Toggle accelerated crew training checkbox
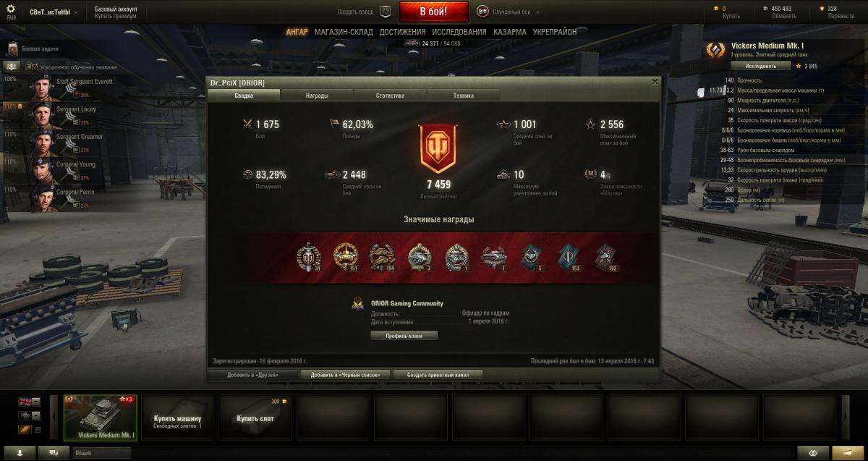This screenshot has width=868, height=461. (x=34, y=67)
